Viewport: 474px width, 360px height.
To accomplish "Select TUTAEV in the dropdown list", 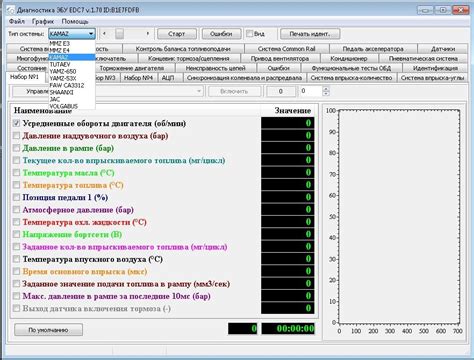I will tap(72, 64).
